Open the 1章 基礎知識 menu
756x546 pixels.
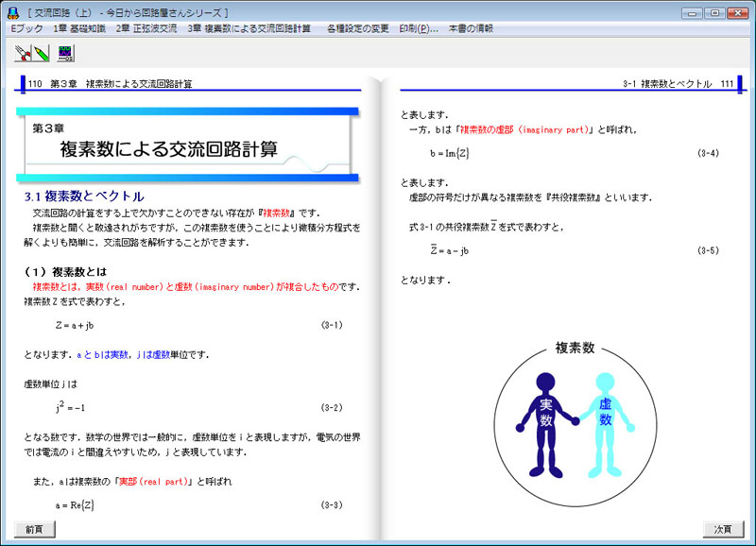point(79,28)
